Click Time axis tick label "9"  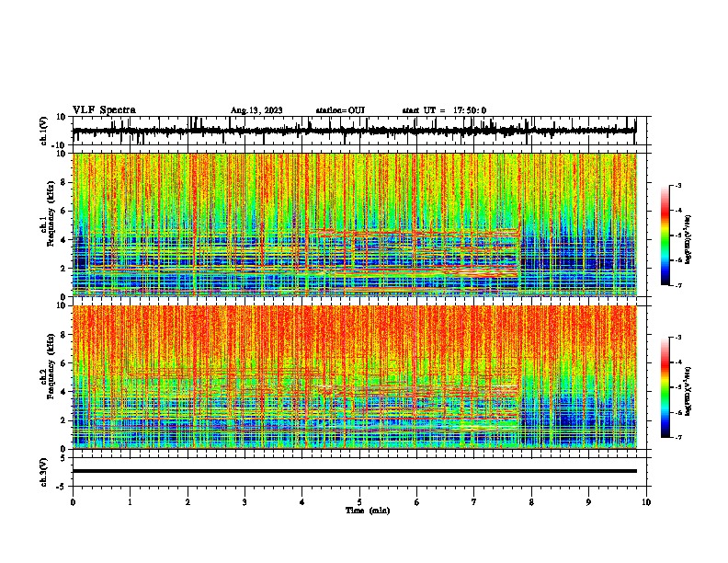[x=588, y=502]
